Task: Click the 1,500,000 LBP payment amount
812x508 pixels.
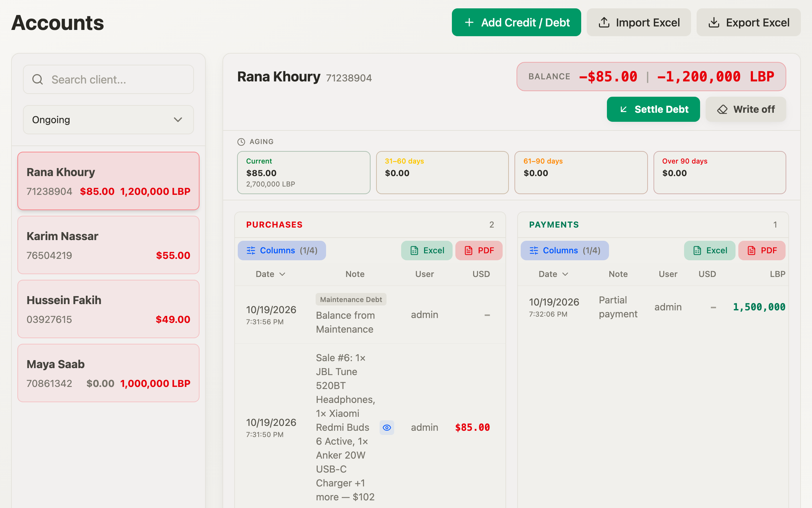Action: (x=759, y=307)
